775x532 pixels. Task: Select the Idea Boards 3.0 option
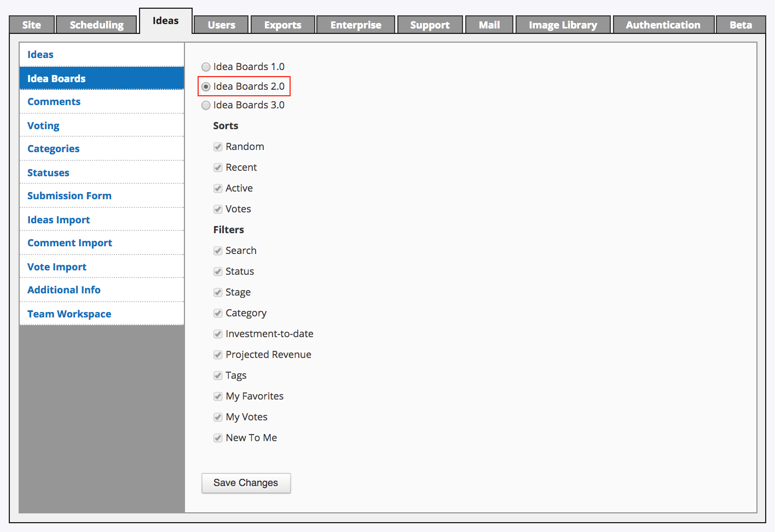click(x=206, y=105)
